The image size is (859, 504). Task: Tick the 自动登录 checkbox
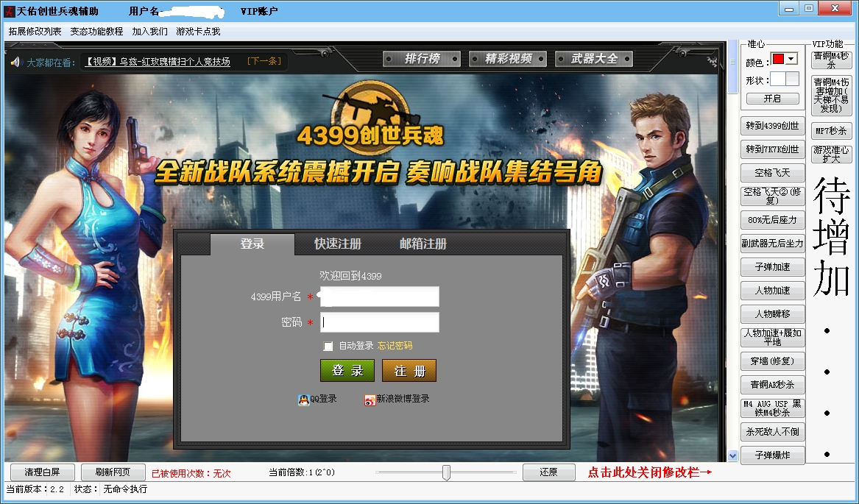pos(328,347)
